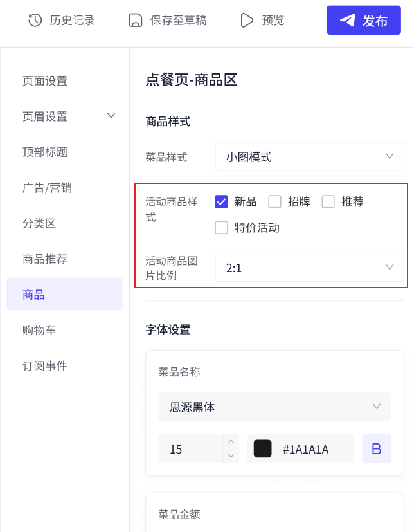Click the paper plane publish icon

348,21
